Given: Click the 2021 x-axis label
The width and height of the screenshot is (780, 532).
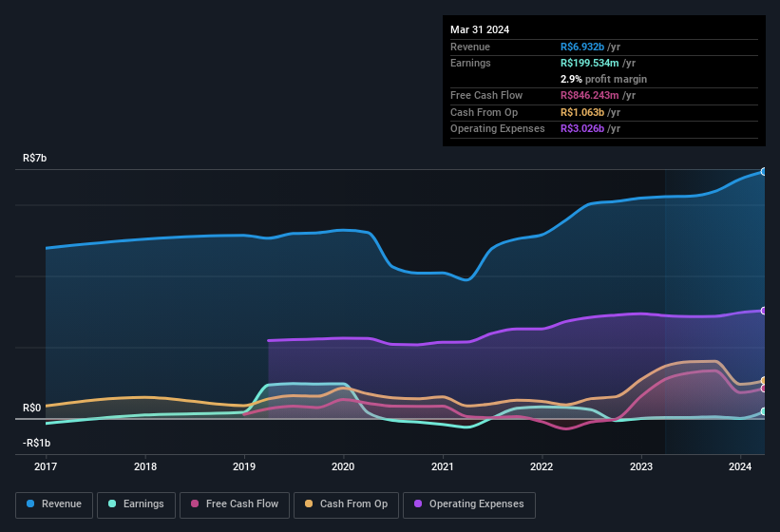Looking at the screenshot, I should point(443,466).
